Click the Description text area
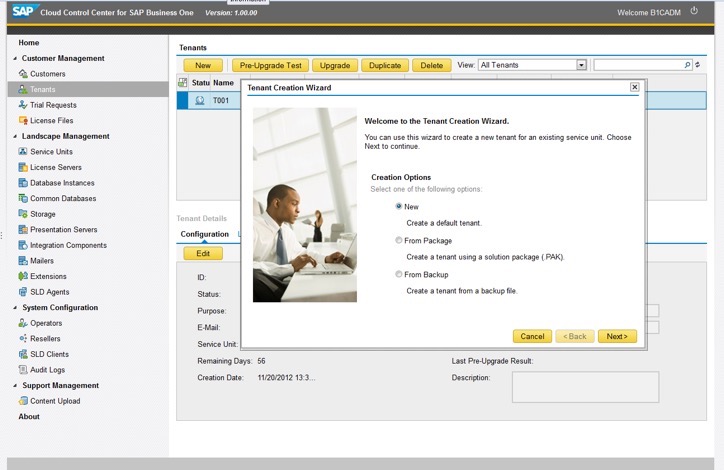 (585, 387)
